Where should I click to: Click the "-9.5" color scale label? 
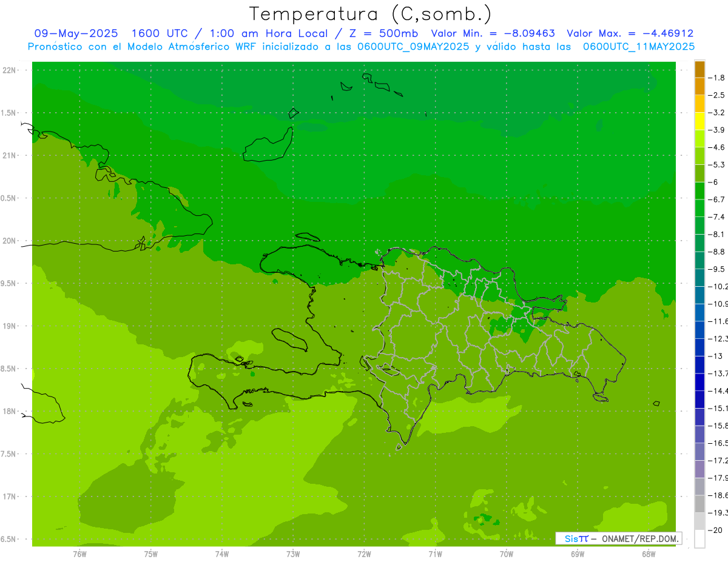pyautogui.click(x=717, y=269)
